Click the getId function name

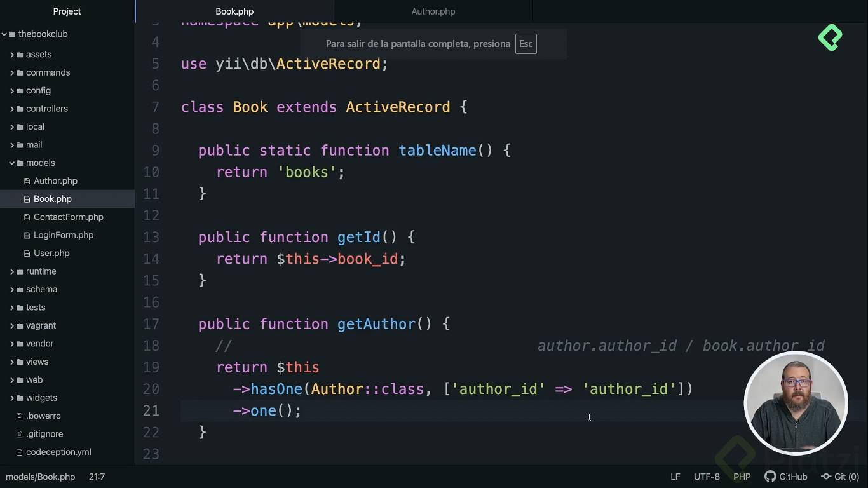[x=359, y=237]
